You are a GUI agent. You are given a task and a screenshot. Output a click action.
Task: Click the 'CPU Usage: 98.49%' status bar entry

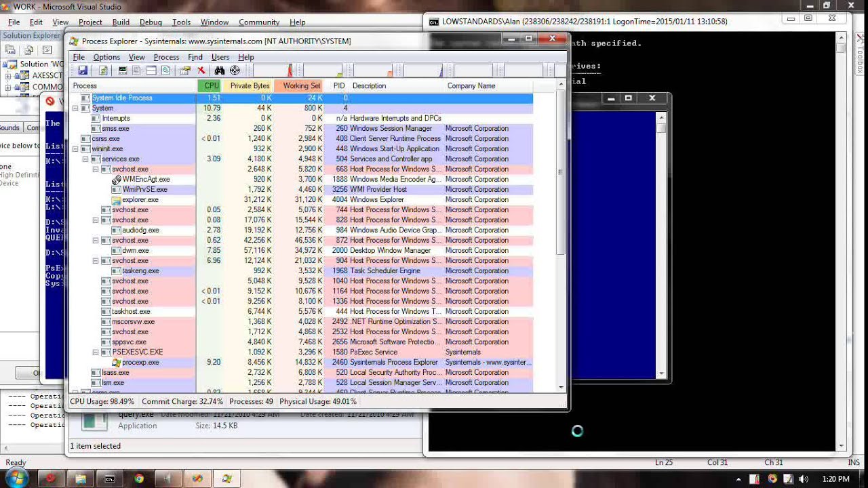[x=102, y=401]
